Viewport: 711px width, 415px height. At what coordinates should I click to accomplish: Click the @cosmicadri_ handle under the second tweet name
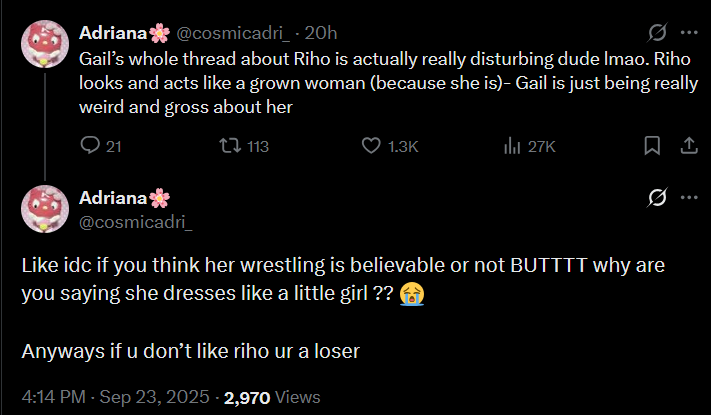coord(135,220)
